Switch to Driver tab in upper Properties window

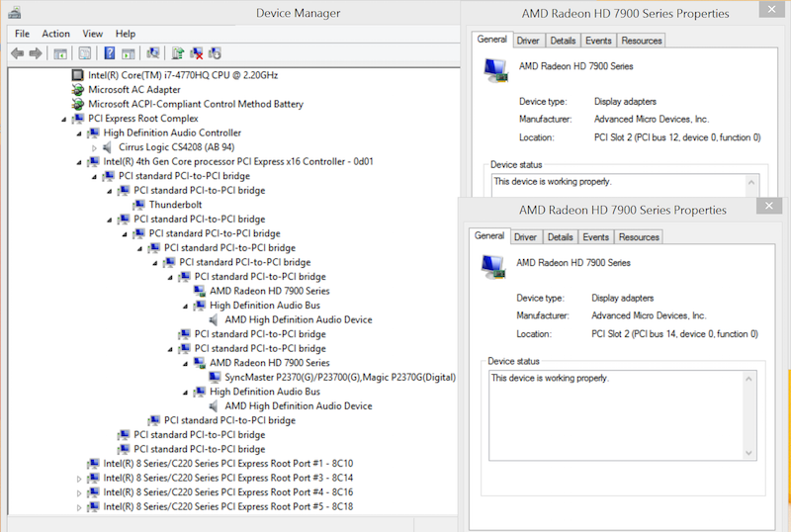tap(528, 41)
